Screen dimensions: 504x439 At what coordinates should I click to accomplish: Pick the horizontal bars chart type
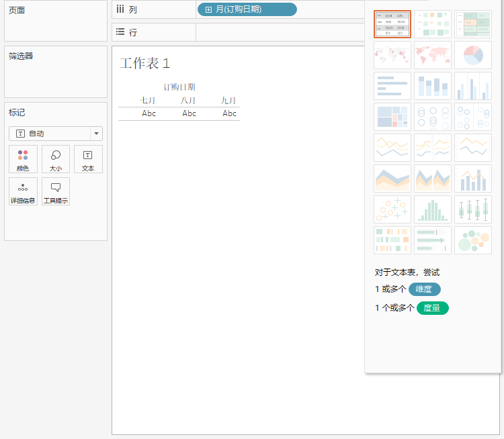(x=392, y=86)
